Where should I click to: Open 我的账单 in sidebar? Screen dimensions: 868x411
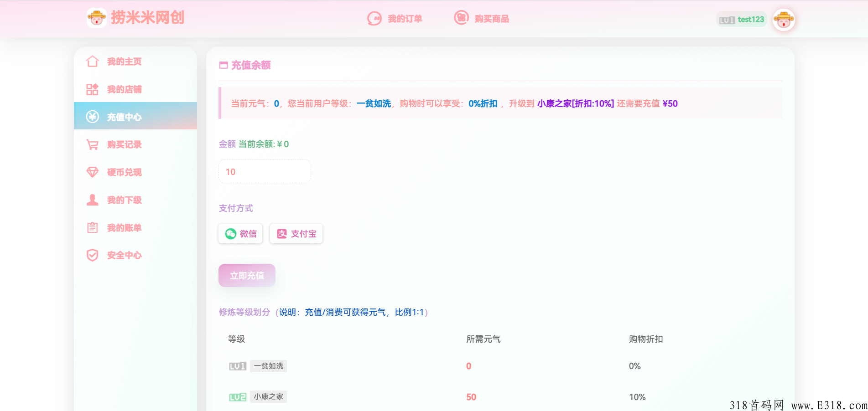pyautogui.click(x=135, y=228)
